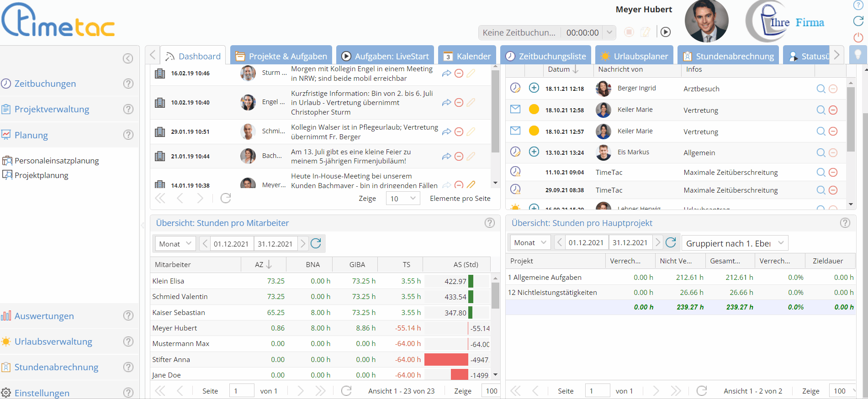
Task: Click plus icon on Eis Markus row
Action: [534, 152]
